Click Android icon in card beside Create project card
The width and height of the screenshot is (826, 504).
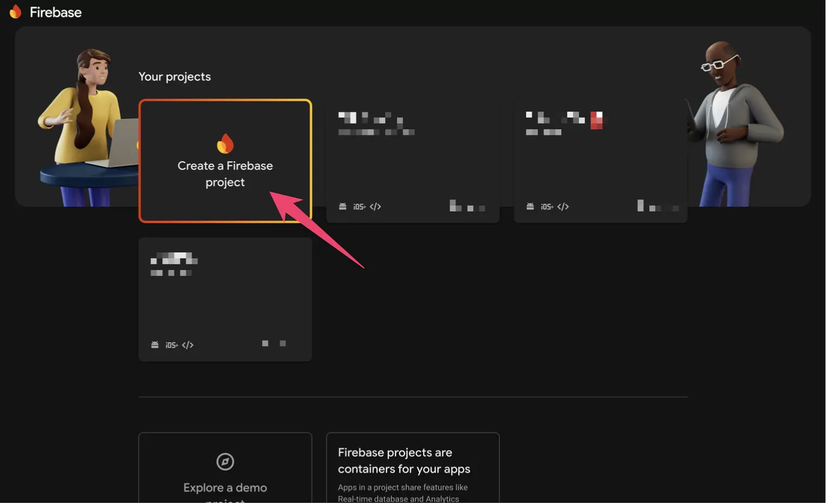click(343, 206)
